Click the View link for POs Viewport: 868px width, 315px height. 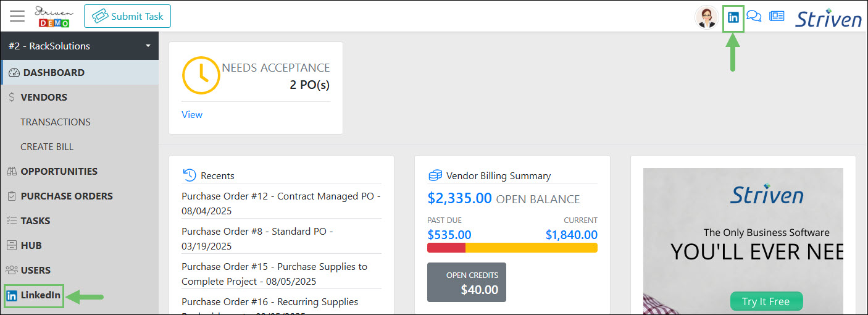click(192, 115)
